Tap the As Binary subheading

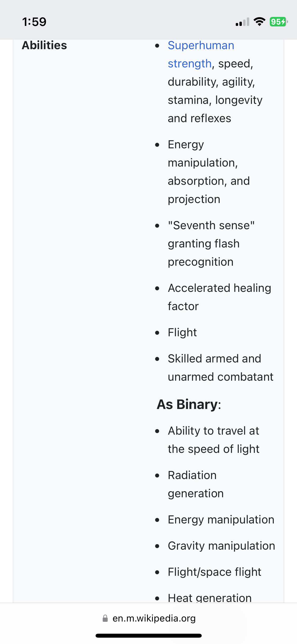click(189, 404)
